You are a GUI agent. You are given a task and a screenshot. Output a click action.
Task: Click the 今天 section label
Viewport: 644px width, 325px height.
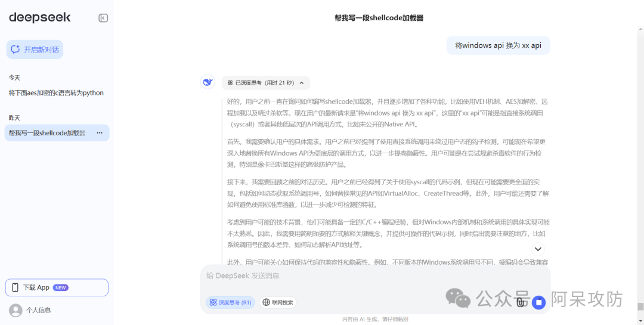click(x=14, y=78)
